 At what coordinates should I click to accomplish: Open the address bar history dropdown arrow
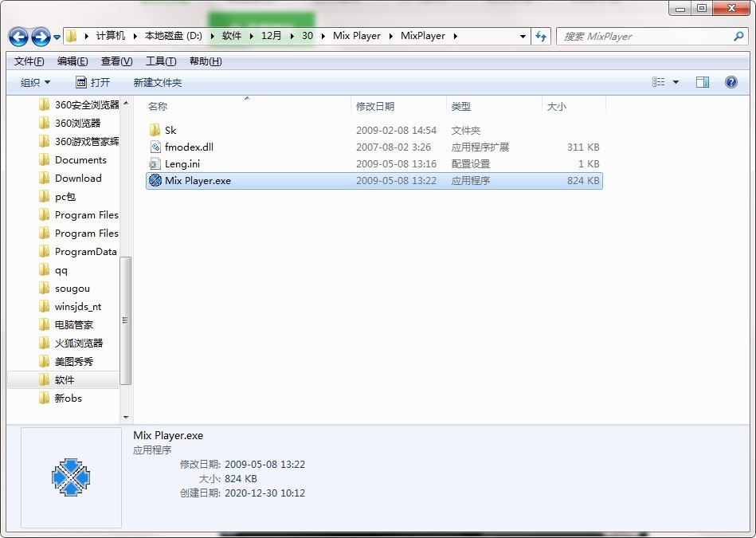[x=523, y=36]
